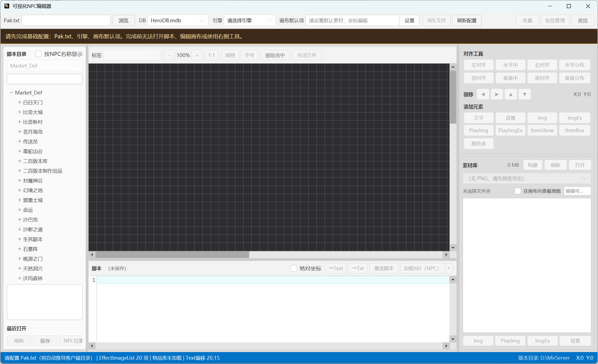
Task: Add ItemShow element
Action: 542,131
